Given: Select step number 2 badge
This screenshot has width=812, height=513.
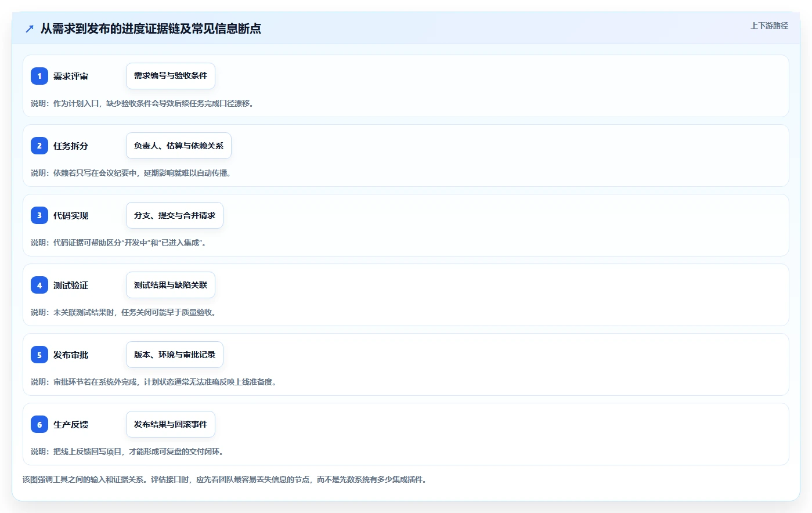Looking at the screenshot, I should click(39, 146).
